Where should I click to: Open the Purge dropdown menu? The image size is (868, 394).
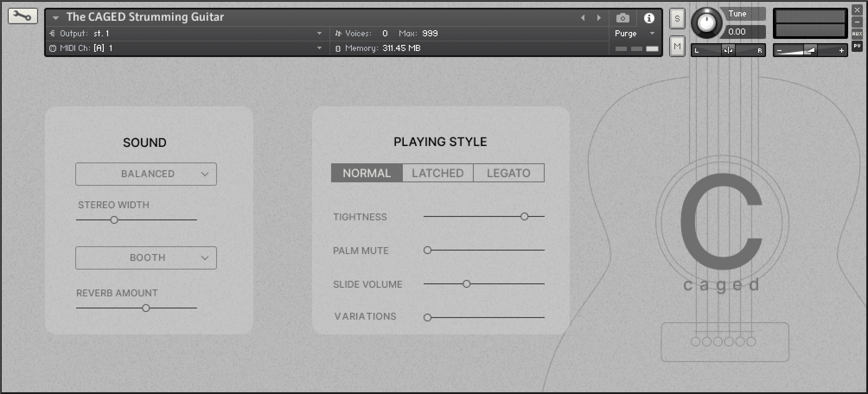635,33
